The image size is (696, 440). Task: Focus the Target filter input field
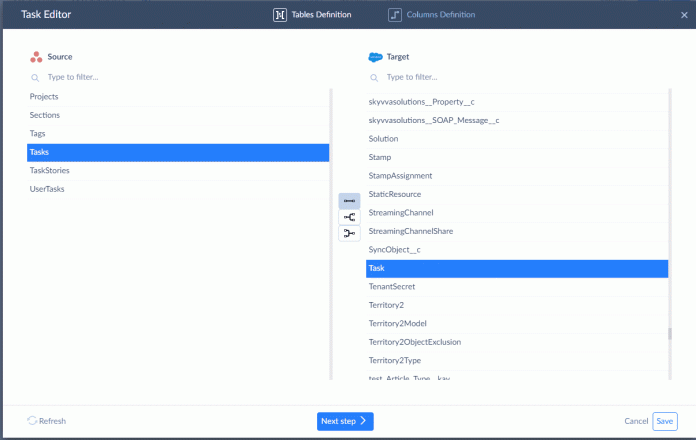[x=520, y=77]
